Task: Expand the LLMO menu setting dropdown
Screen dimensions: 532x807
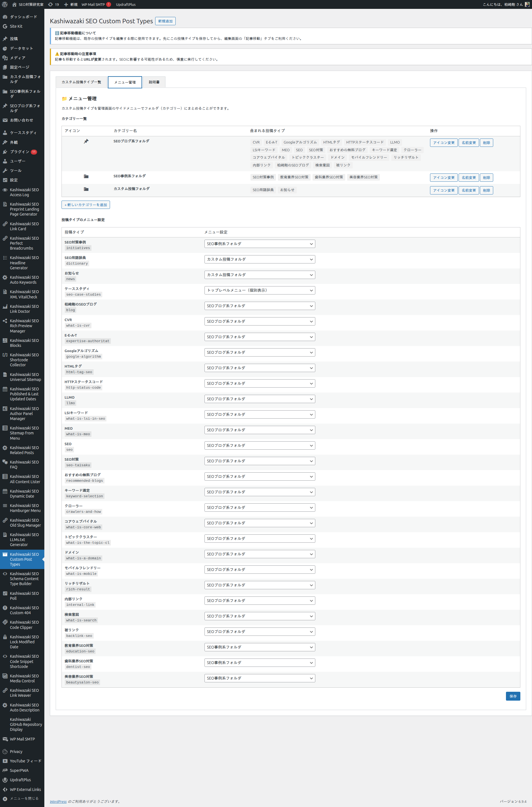Action: coord(260,399)
